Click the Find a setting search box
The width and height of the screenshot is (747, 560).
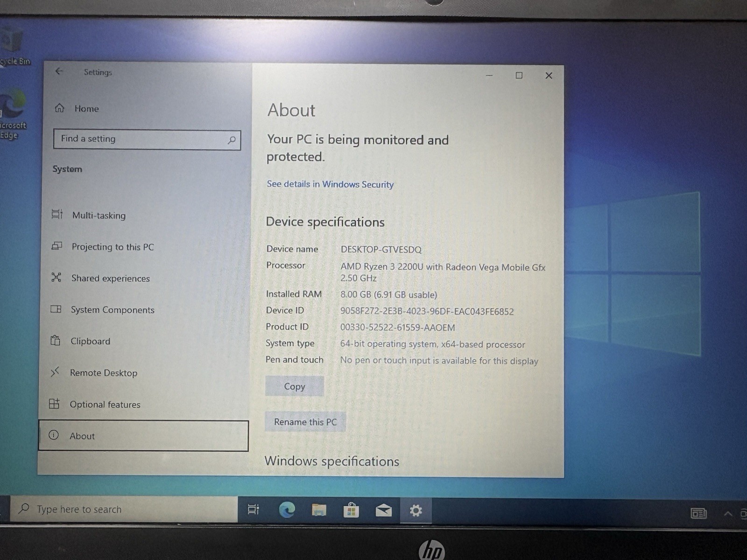pos(147,140)
